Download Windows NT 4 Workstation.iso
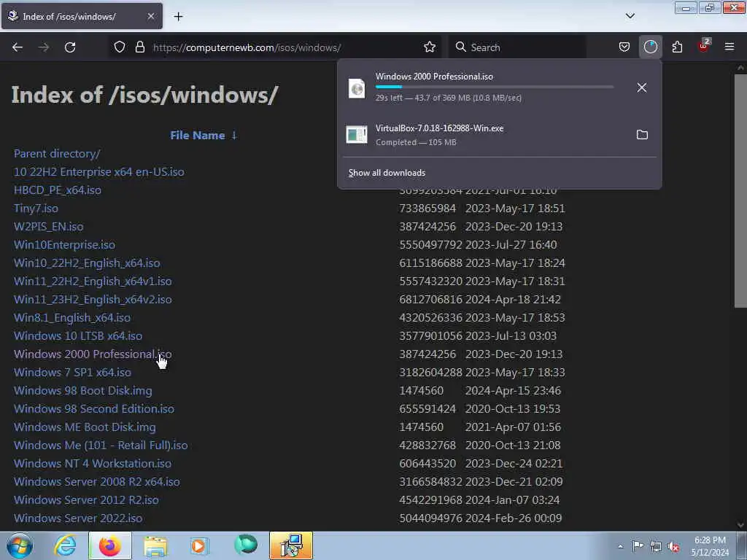 [93, 463]
